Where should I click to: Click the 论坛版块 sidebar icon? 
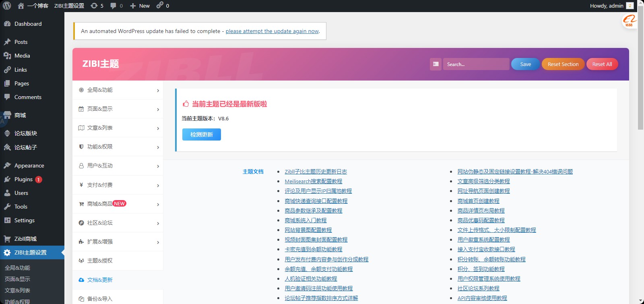pos(7,133)
